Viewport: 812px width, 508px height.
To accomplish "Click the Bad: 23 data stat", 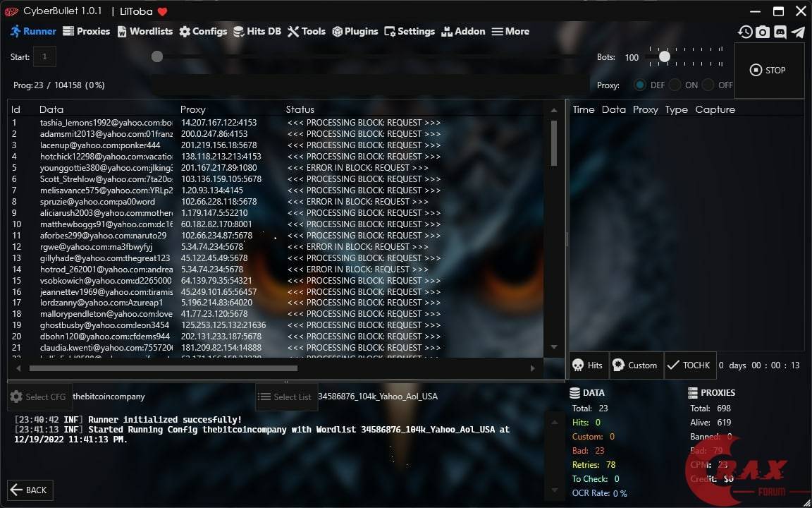I will pos(589,451).
